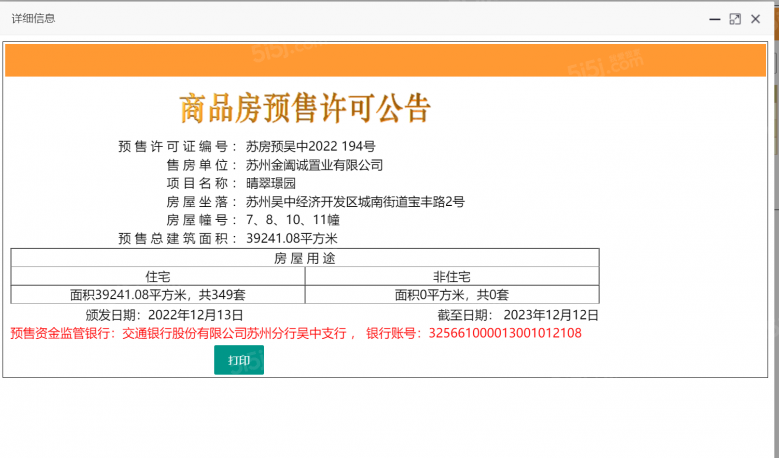Click the title 商品房预售许可公告

pyautogui.click(x=305, y=108)
